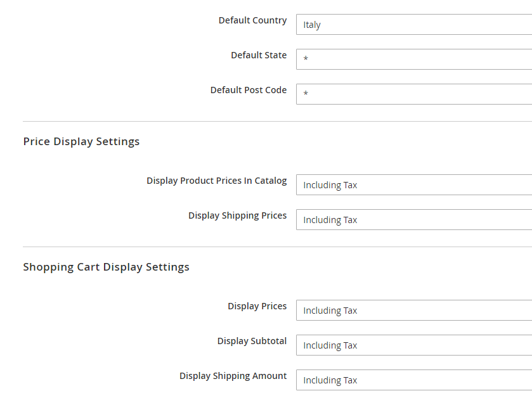This screenshot has width=532, height=398.
Task: Click the Default State input field
Action: pyautogui.click(x=412, y=59)
